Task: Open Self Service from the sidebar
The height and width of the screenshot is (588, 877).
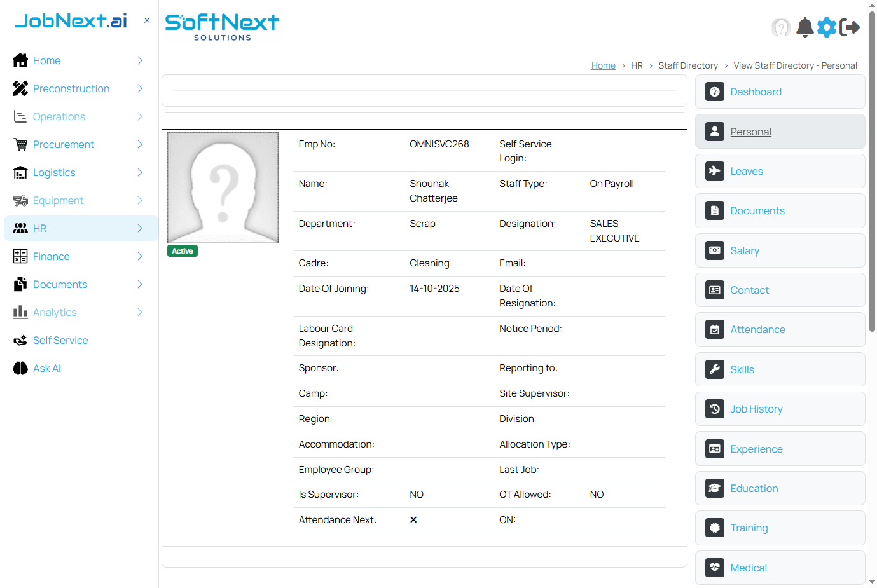Action: coord(60,340)
